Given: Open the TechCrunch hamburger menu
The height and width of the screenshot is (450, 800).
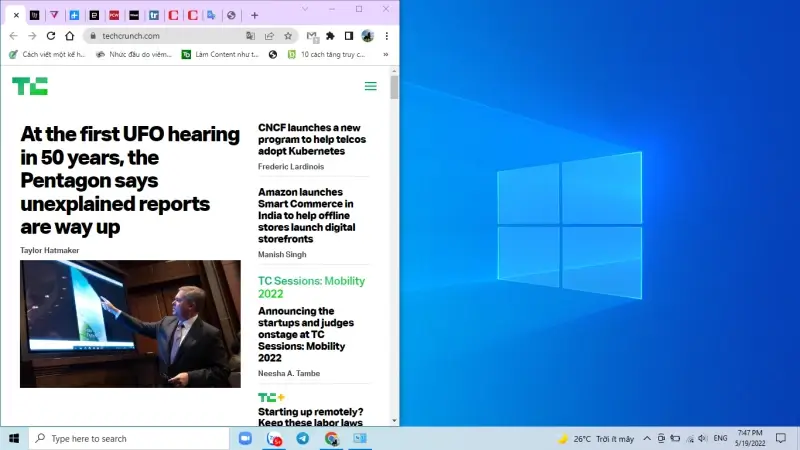Looking at the screenshot, I should [x=370, y=86].
